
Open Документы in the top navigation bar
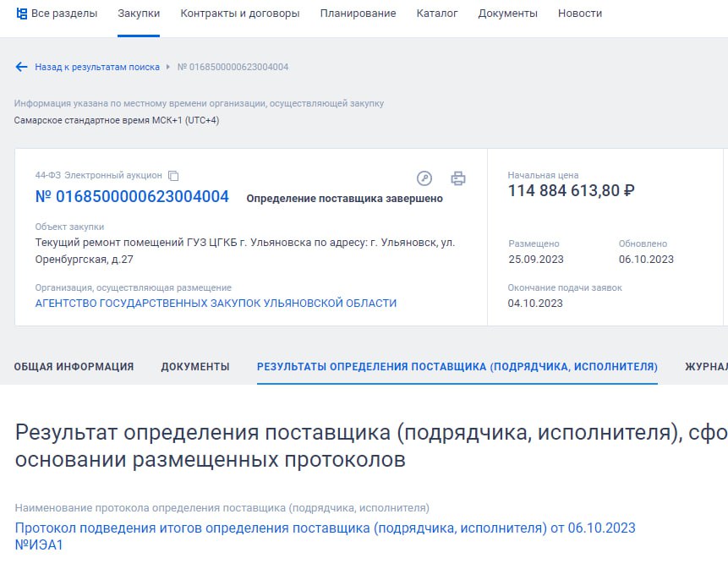(507, 14)
